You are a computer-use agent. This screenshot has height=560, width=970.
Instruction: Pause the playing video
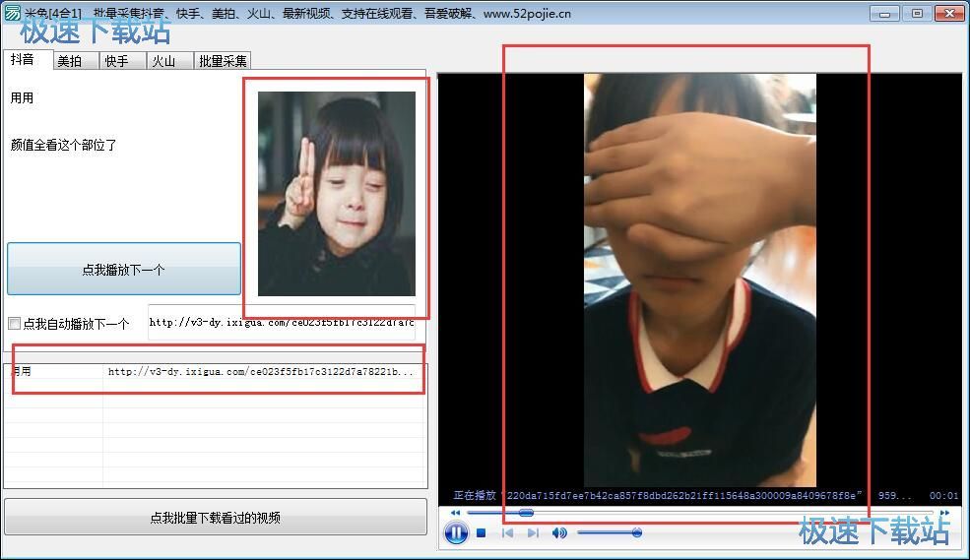455,533
